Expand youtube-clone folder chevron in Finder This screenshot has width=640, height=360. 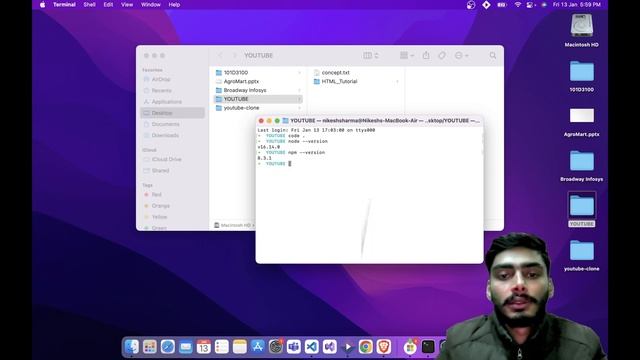[x=299, y=108]
